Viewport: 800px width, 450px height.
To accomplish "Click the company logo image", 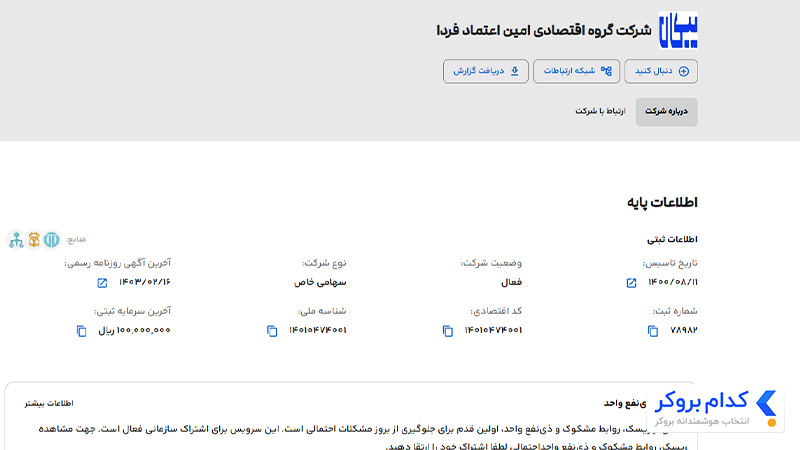I will coord(678,30).
